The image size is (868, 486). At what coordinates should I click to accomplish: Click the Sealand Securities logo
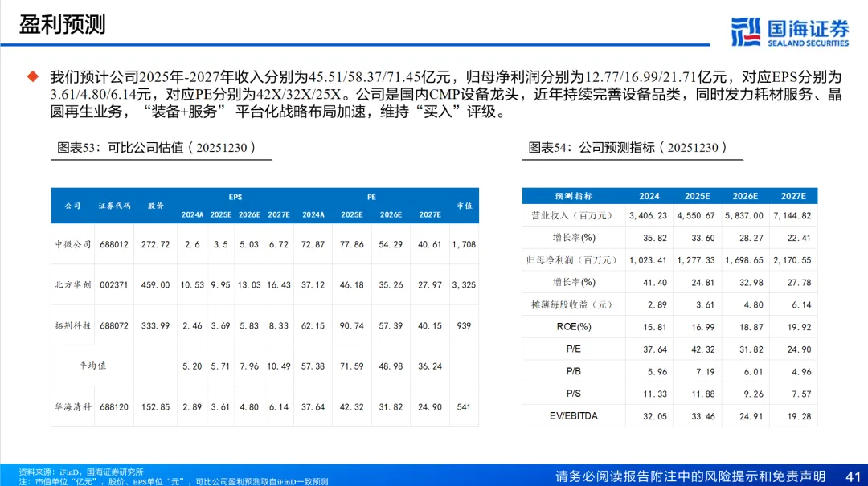tap(789, 32)
